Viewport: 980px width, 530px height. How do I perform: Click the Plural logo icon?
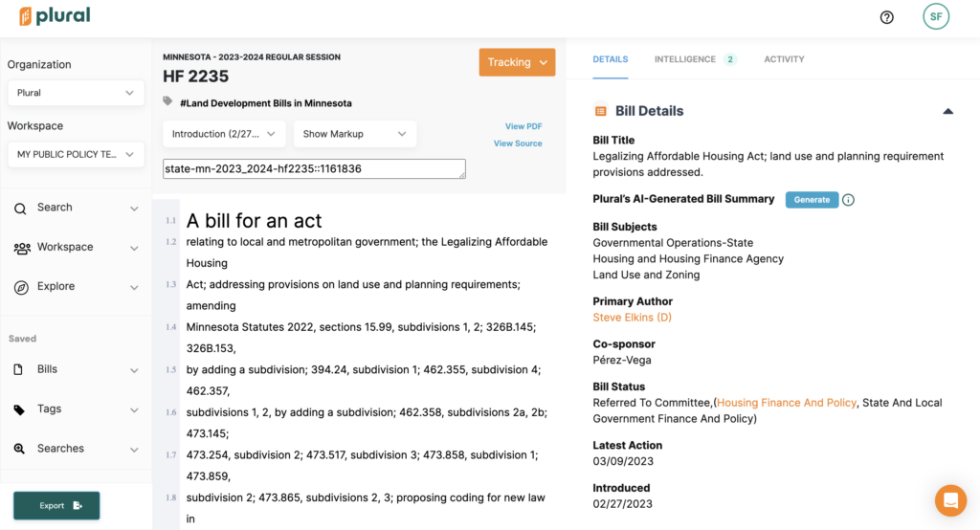pyautogui.click(x=26, y=16)
